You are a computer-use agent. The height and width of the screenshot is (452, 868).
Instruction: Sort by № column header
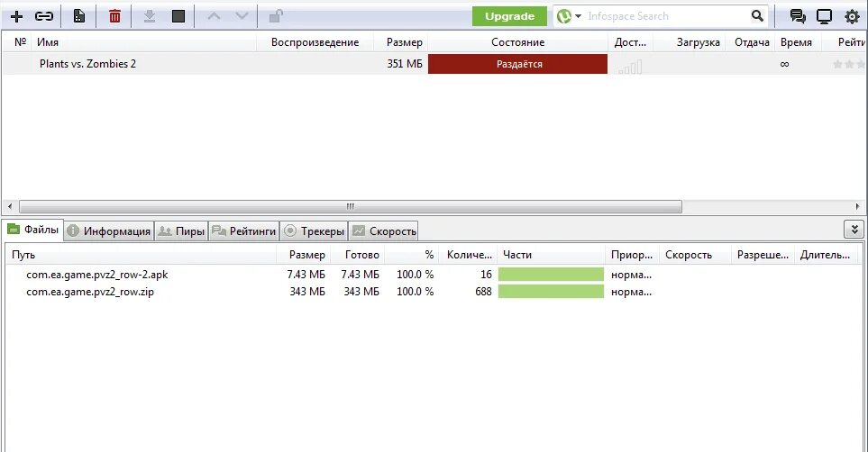point(21,42)
